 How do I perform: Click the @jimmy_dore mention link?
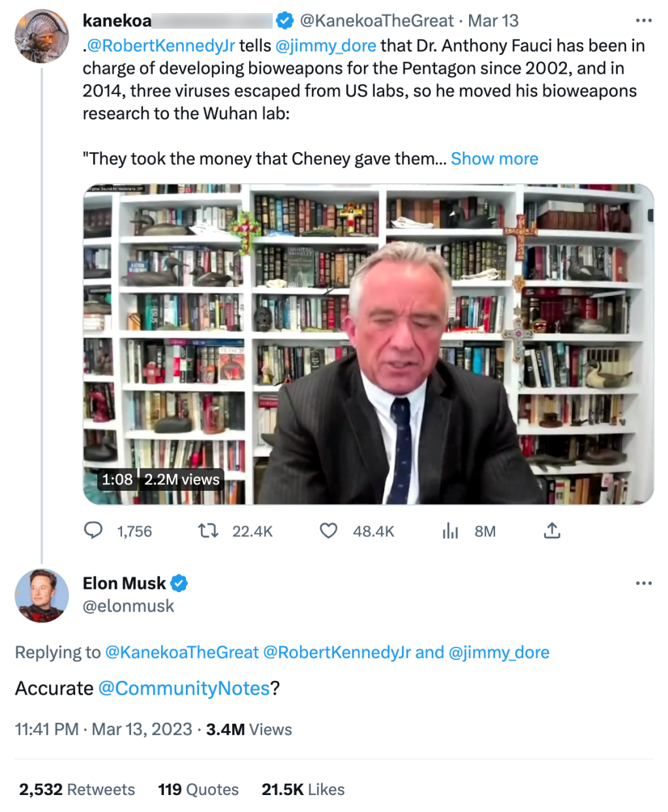pyautogui.click(x=327, y=46)
